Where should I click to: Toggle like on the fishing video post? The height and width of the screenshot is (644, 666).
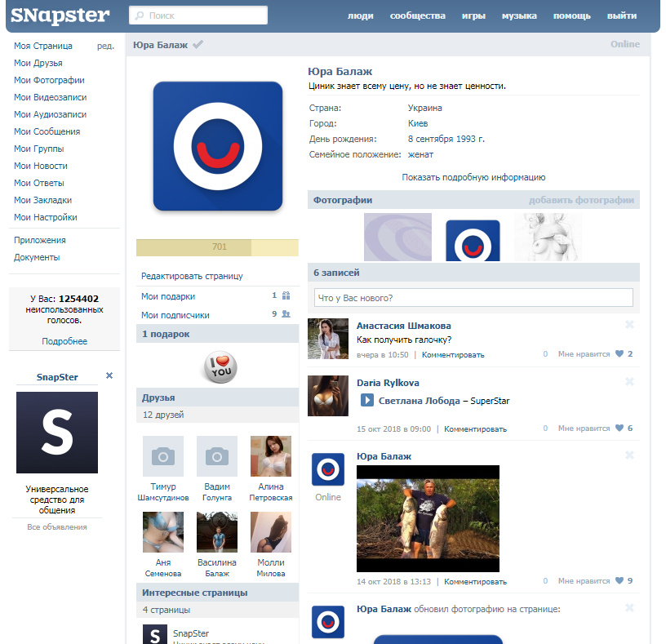[x=619, y=581]
